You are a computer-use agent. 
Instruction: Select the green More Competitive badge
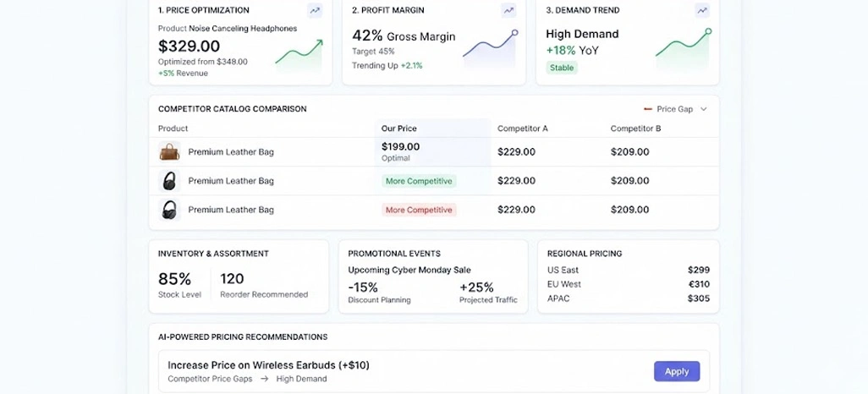419,181
